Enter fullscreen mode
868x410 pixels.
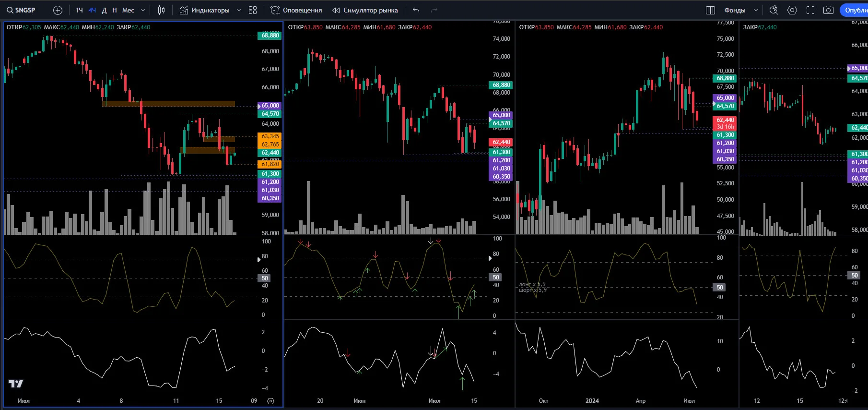click(810, 10)
